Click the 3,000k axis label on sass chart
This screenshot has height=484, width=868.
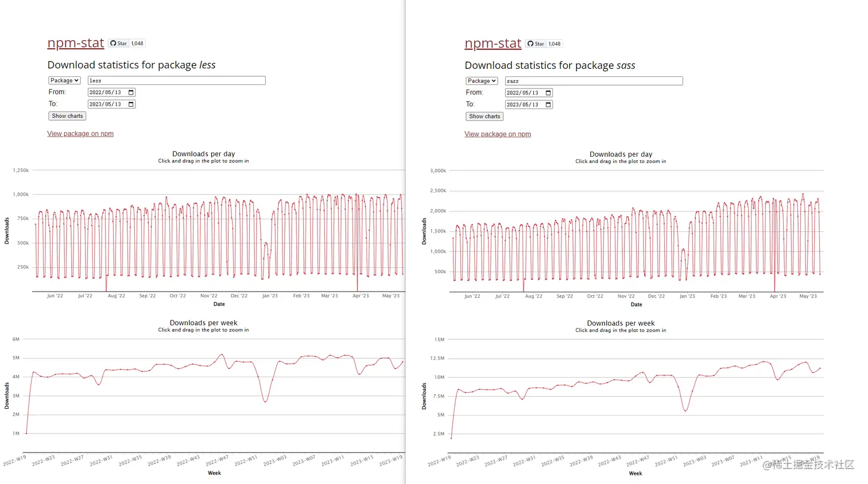(x=438, y=171)
